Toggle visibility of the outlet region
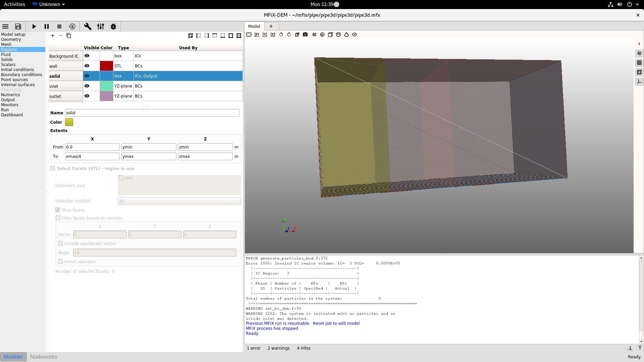The height and width of the screenshot is (362, 644). click(x=87, y=96)
